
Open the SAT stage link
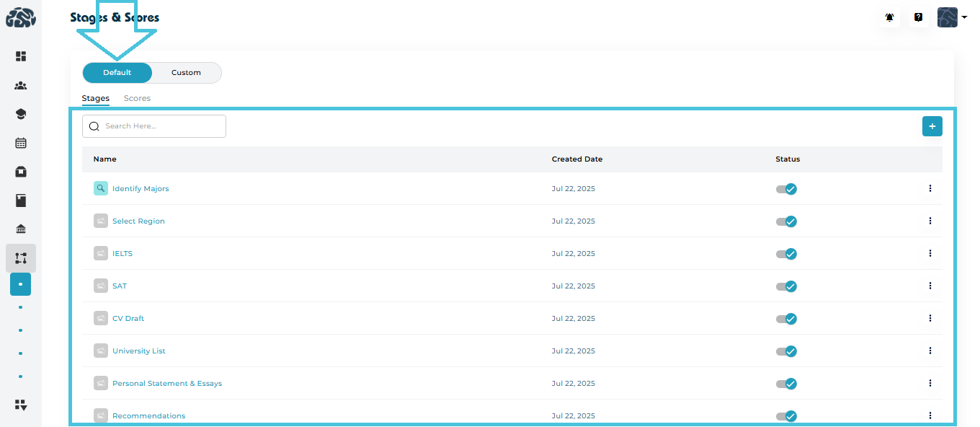click(120, 286)
